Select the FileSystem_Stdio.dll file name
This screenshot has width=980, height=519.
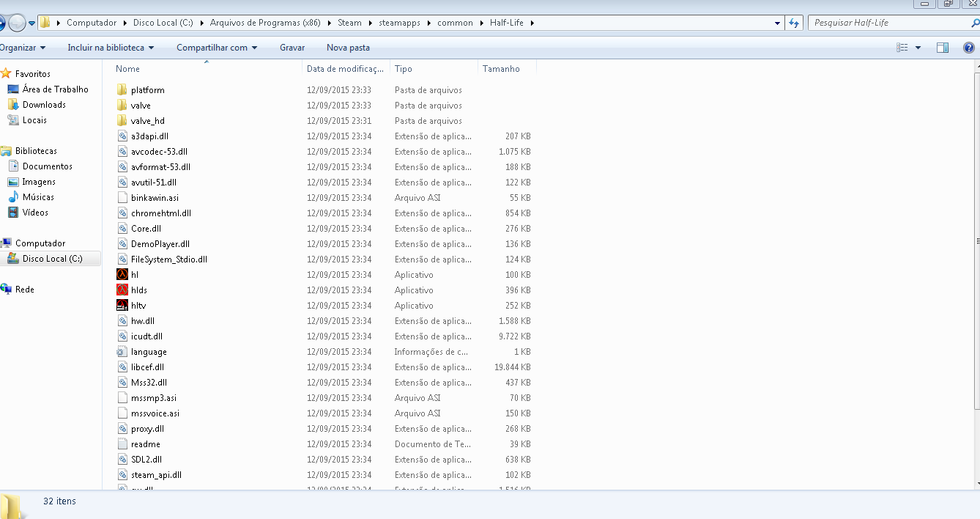pyautogui.click(x=168, y=259)
